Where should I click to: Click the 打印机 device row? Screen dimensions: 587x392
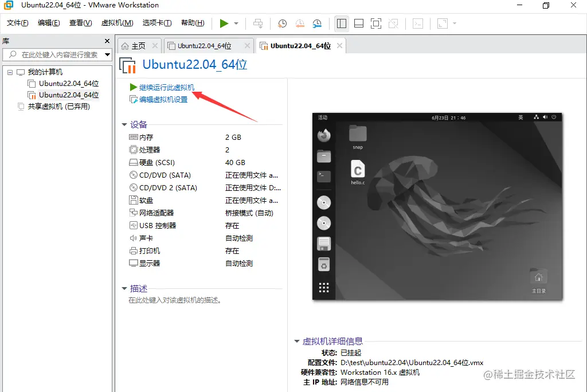tap(205, 251)
